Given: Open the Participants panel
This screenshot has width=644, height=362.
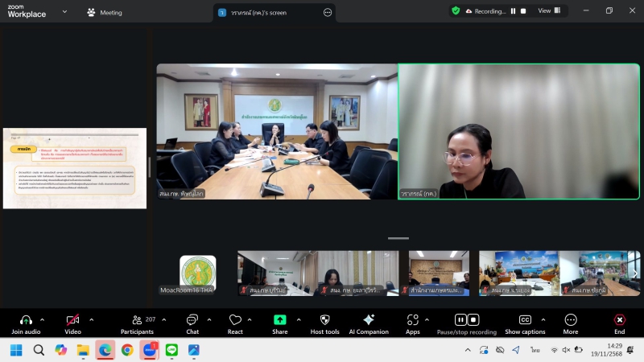Looking at the screenshot, I should [x=138, y=320].
